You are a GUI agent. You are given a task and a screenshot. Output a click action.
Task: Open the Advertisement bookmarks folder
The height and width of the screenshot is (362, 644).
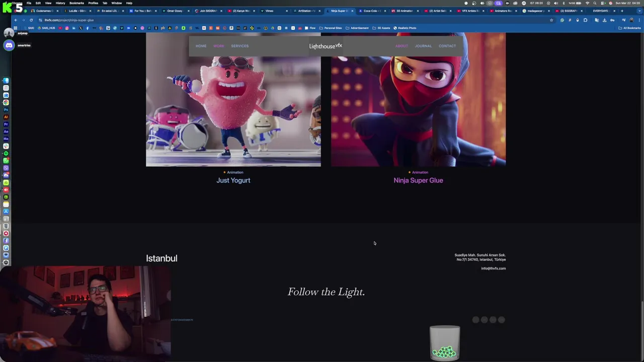tap(357, 28)
